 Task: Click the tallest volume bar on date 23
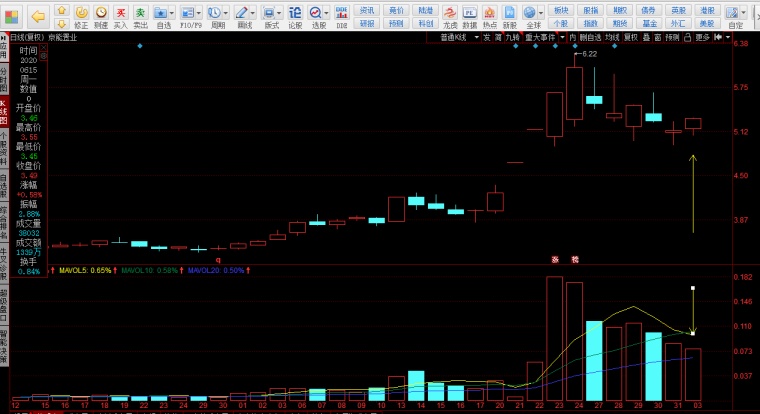[x=554, y=338]
